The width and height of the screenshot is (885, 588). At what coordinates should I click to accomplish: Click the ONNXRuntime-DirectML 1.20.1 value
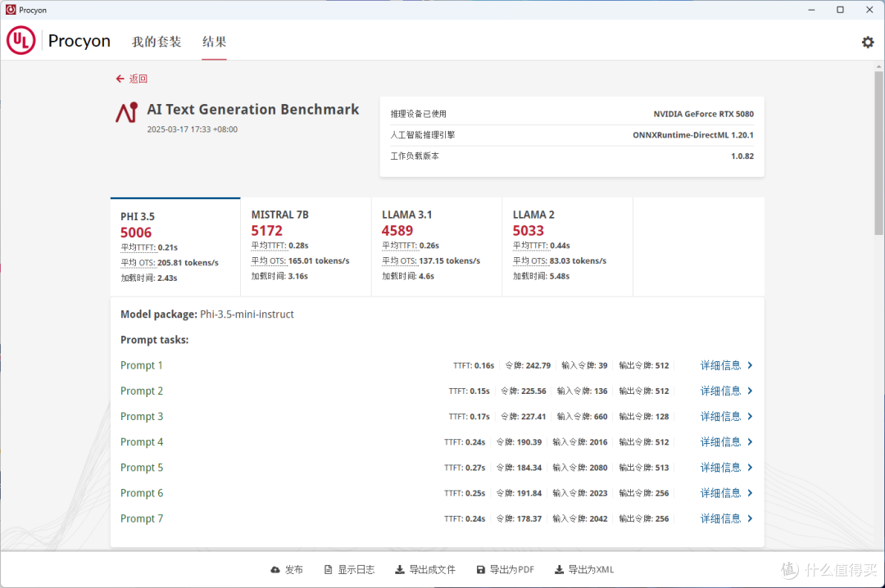click(x=693, y=135)
